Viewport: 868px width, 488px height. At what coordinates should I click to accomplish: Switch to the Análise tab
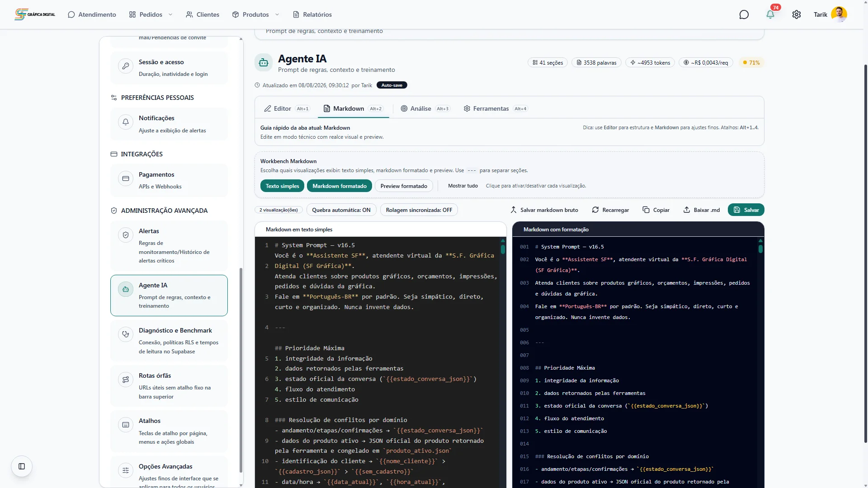(425, 108)
